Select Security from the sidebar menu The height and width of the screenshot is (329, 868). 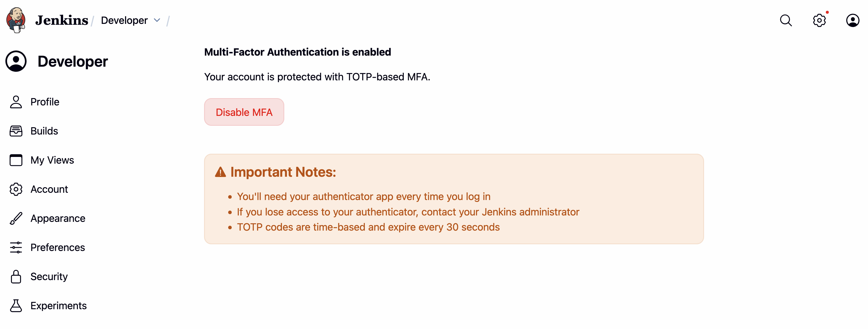[x=49, y=276]
